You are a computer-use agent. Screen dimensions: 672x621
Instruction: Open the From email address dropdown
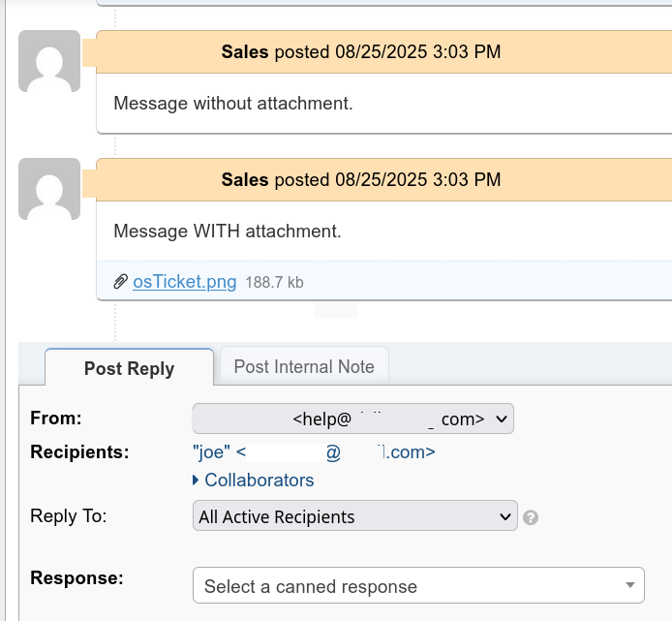click(x=353, y=419)
